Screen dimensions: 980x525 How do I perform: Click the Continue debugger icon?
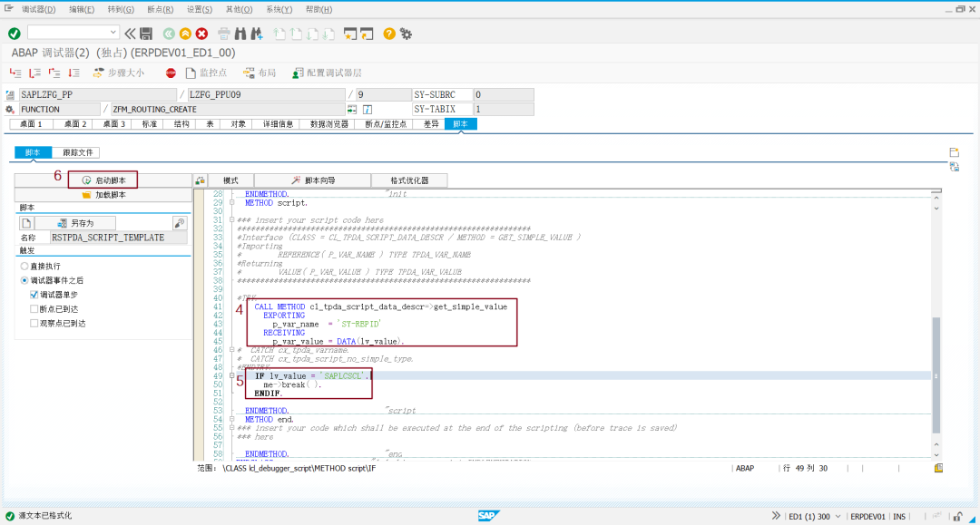click(74, 73)
